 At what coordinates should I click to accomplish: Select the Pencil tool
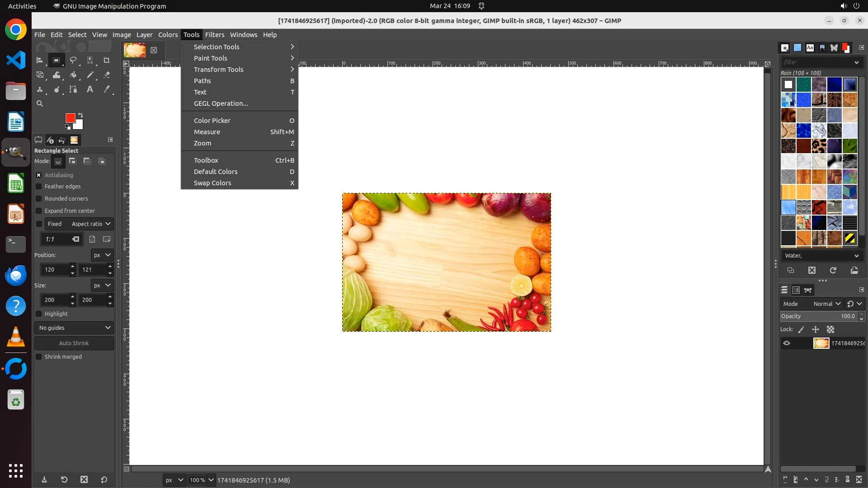(90, 75)
